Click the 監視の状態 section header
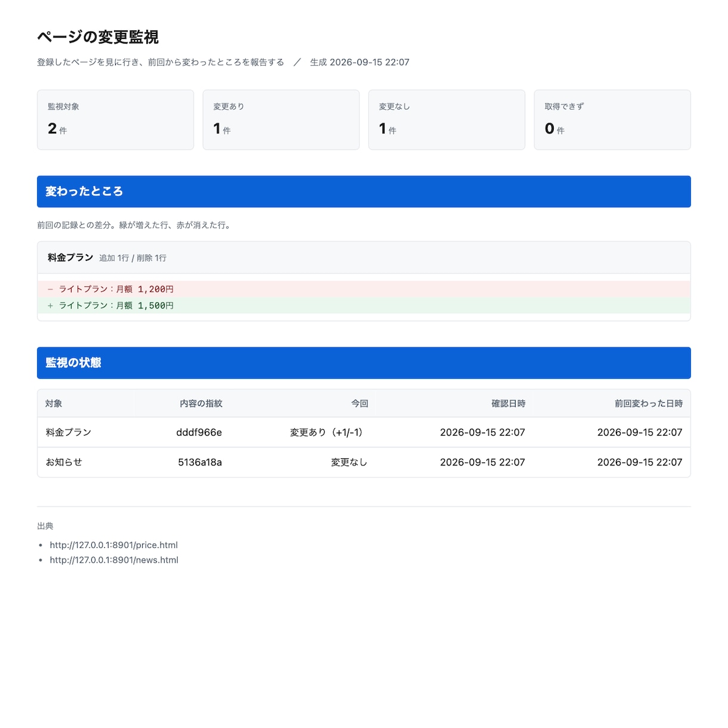The image size is (728, 728). [x=364, y=363]
